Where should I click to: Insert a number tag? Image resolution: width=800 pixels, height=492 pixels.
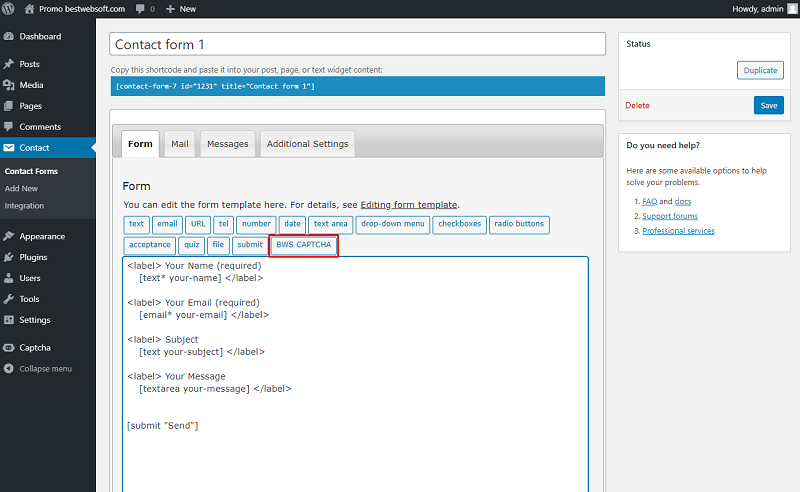coord(256,224)
